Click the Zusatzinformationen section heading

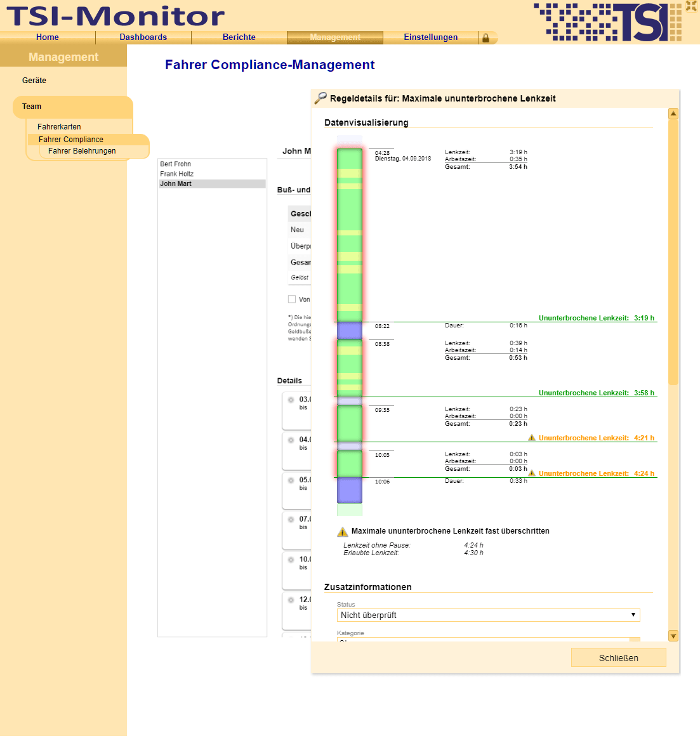click(368, 587)
